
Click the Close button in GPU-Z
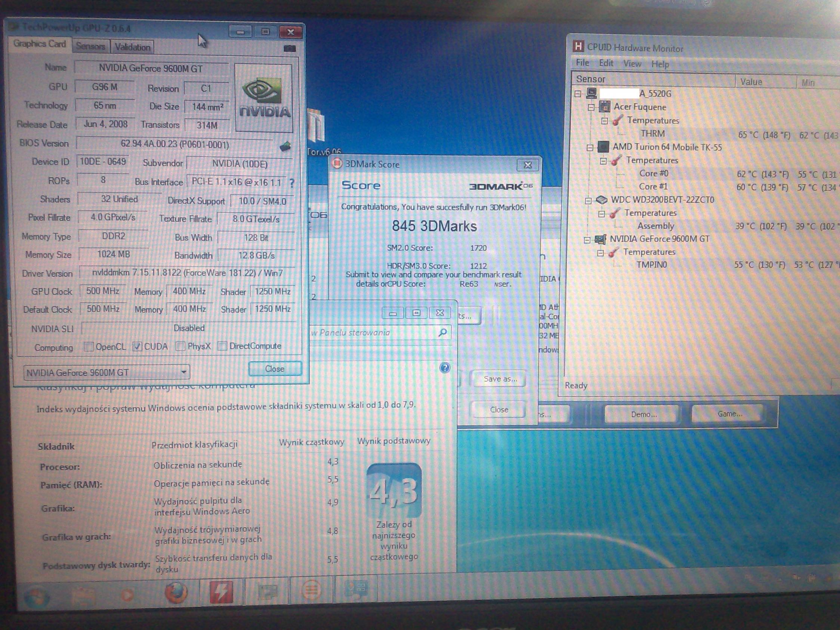tap(275, 369)
